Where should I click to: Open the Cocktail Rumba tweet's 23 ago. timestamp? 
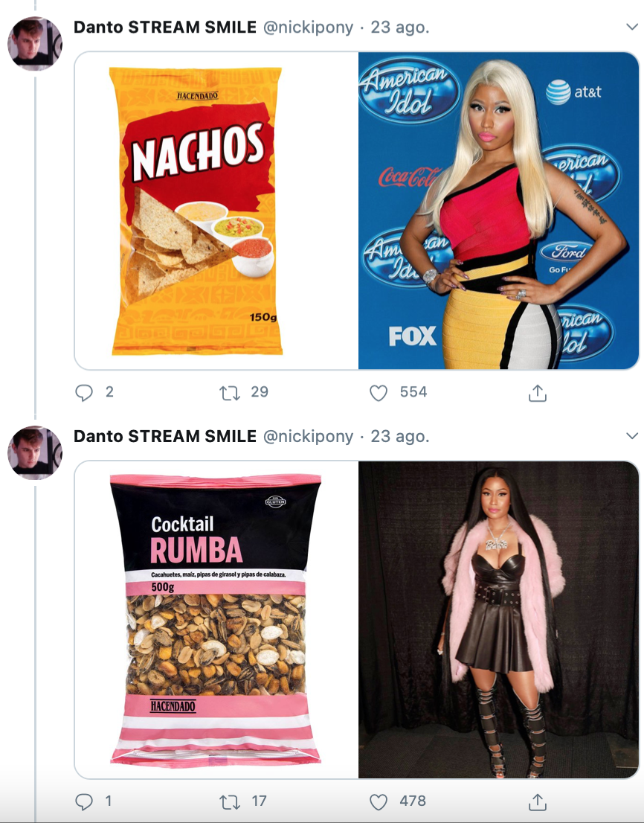pos(400,437)
